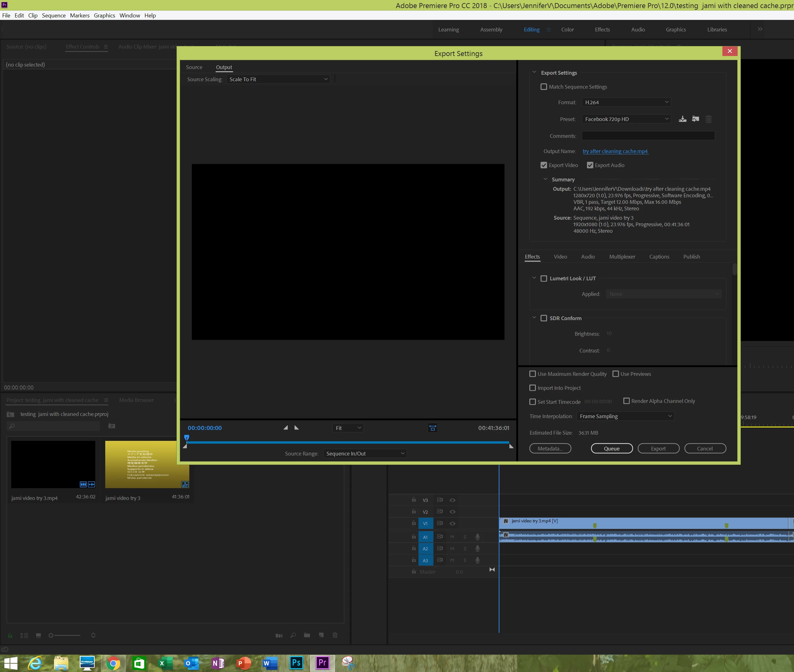
Task: Enable Match Sequence Settings checkbox
Action: (544, 87)
